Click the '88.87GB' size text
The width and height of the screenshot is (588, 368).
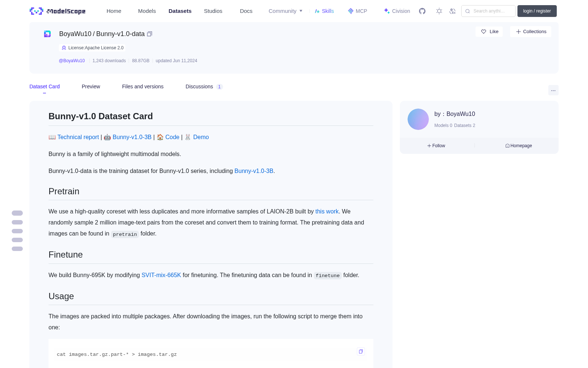pyautogui.click(x=141, y=61)
